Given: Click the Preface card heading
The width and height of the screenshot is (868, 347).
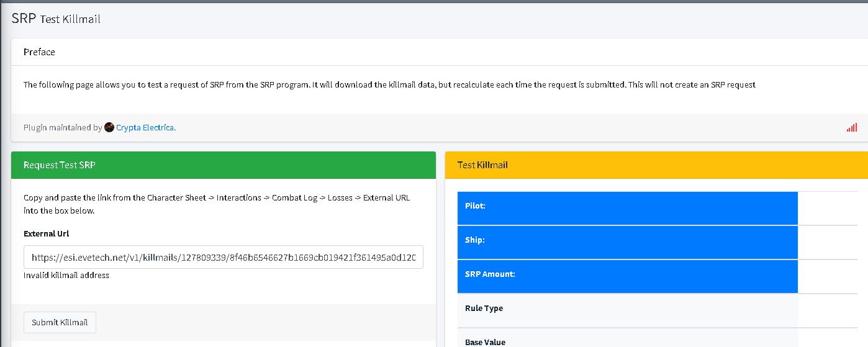Looking at the screenshot, I should point(39,52).
